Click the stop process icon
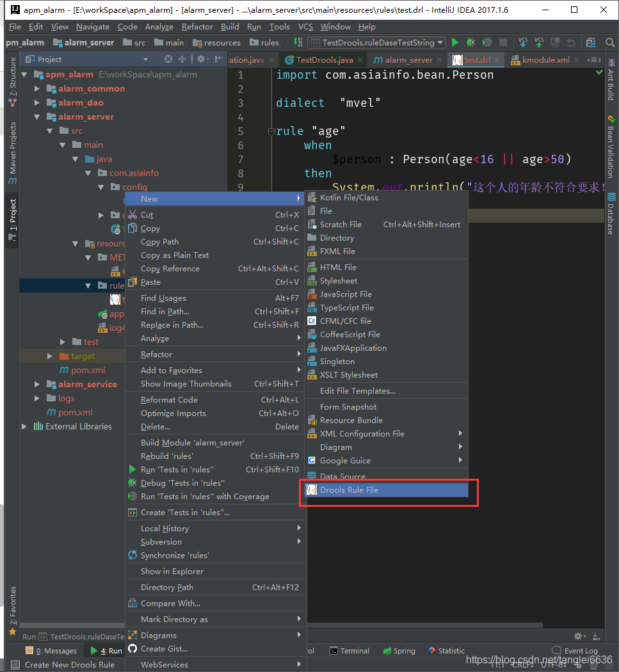The width and height of the screenshot is (619, 672). [503, 42]
